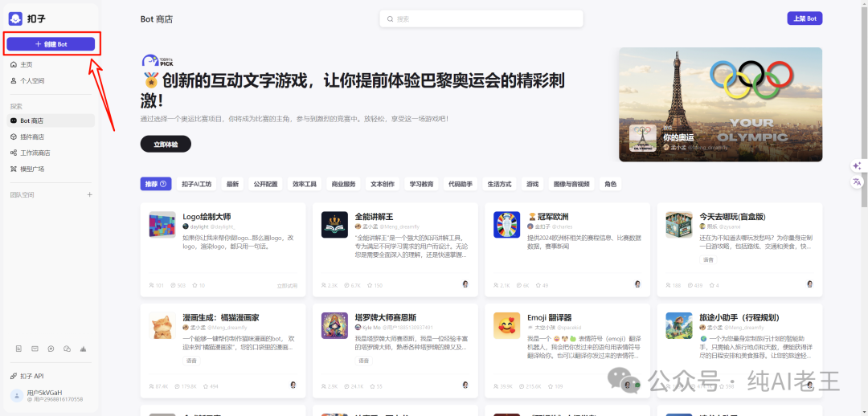
Task: Switch to the 效率工具 category tab
Action: [305, 184]
